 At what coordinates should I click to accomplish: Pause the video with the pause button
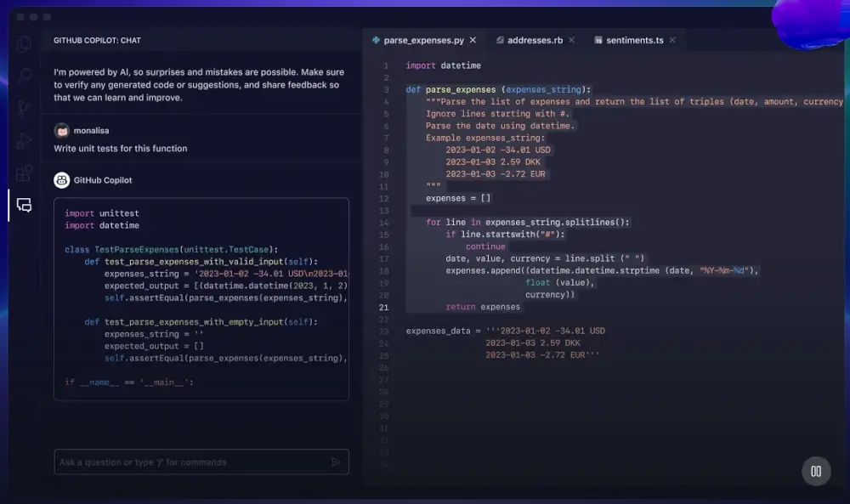coord(815,471)
